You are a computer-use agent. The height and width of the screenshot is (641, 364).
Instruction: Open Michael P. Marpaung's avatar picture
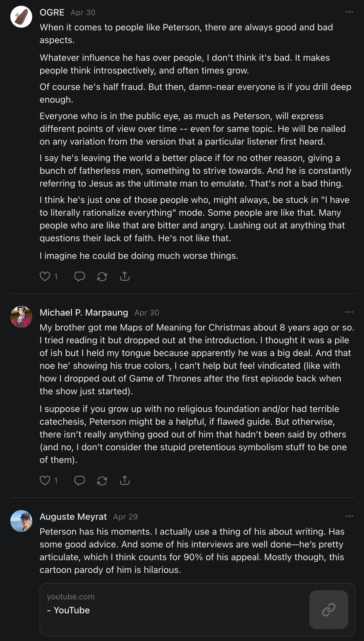21,317
